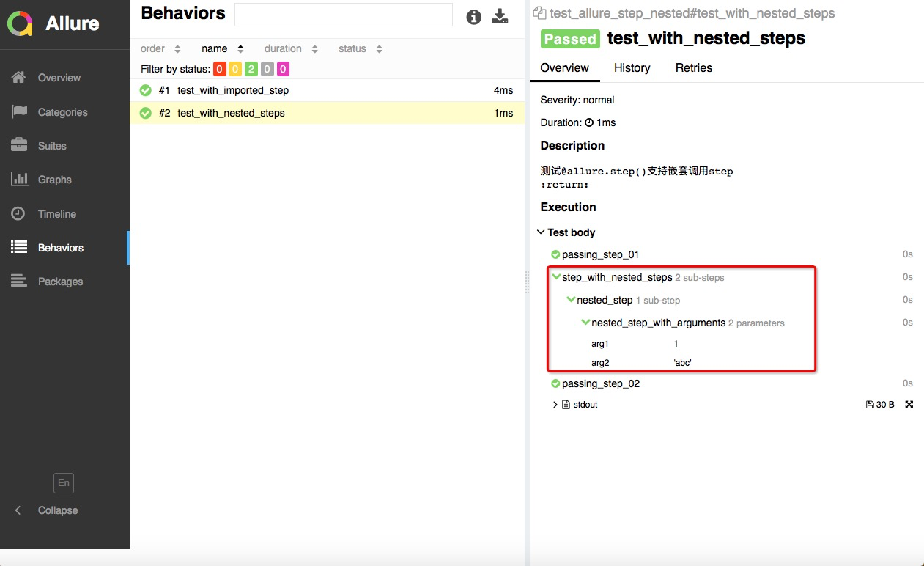Sort by name column

(x=223, y=48)
